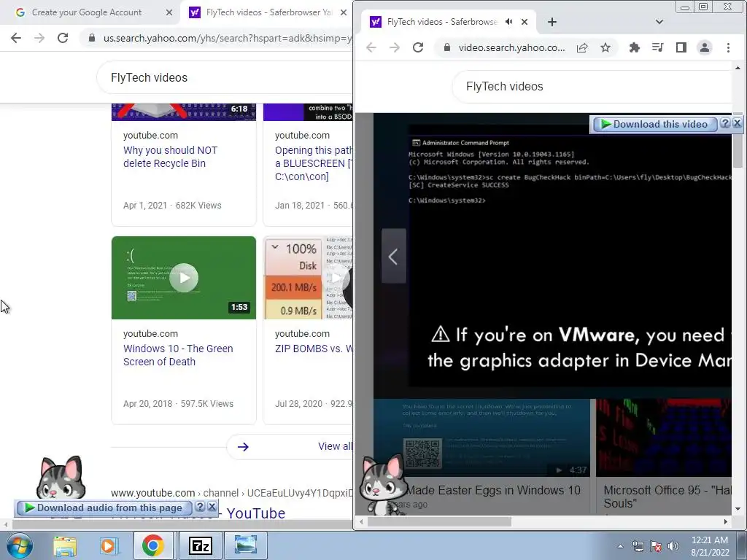The image size is (747, 560).
Task: Click the lock icon beside us.search.yahoo.com URL
Action: pos(91,38)
